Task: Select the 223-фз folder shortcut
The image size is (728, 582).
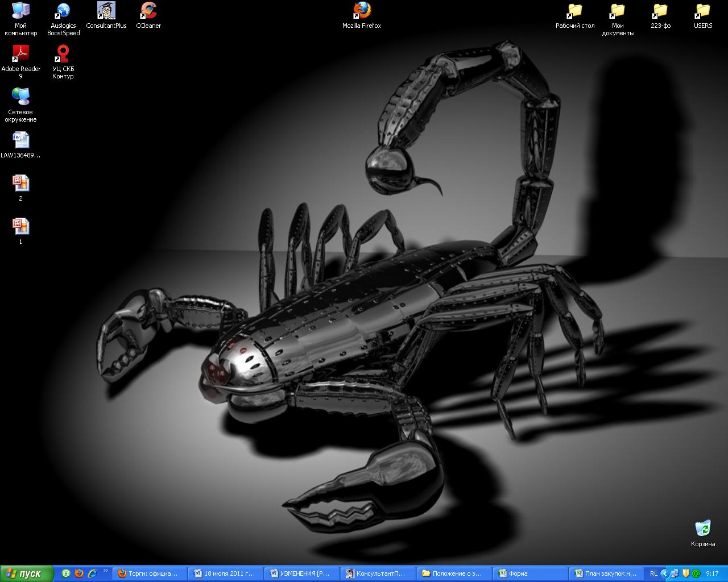Action: pyautogui.click(x=660, y=11)
